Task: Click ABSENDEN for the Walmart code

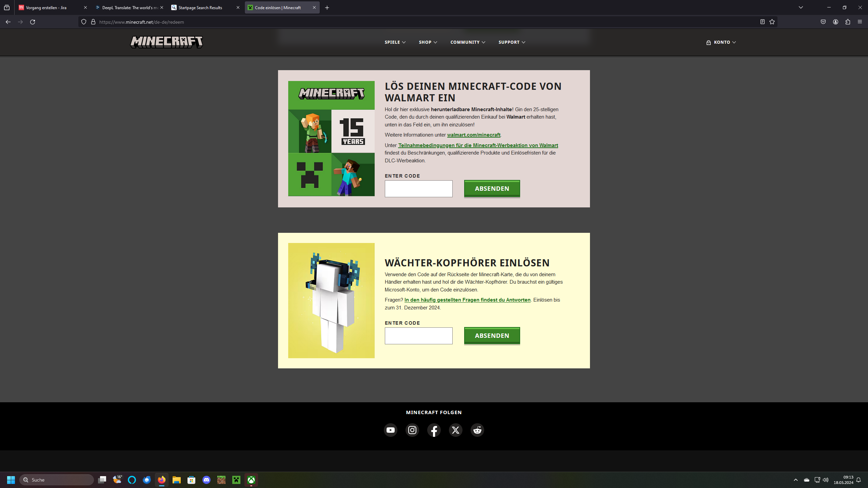Action: coord(492,188)
